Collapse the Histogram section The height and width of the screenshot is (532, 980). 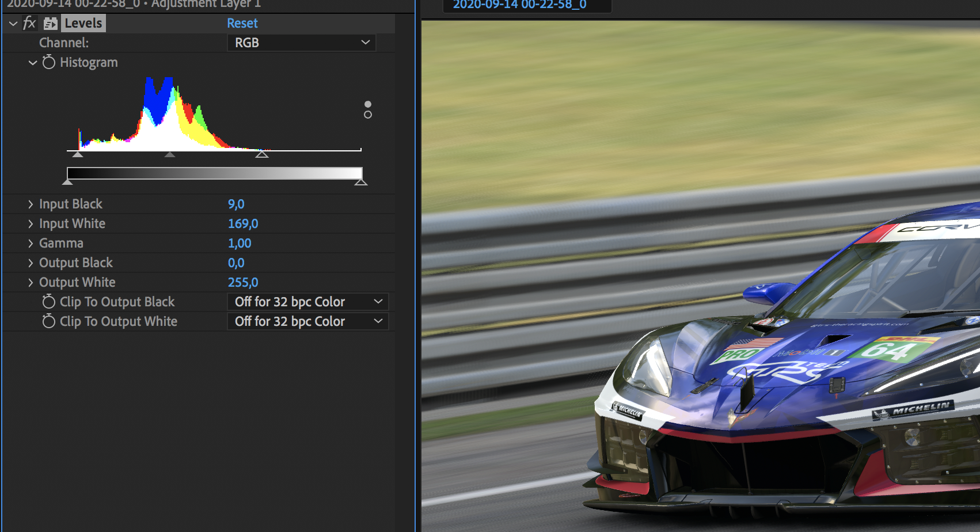[x=33, y=62]
